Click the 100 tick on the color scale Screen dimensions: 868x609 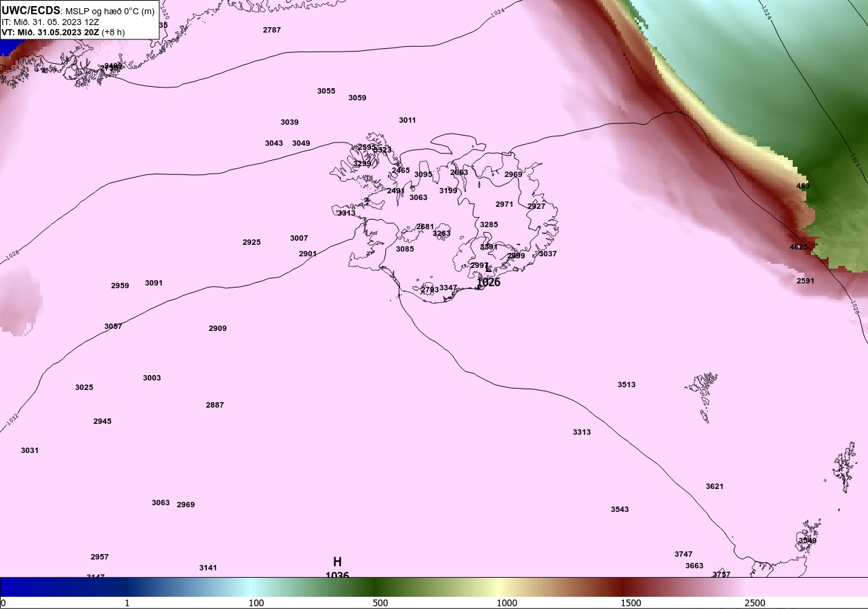point(256,603)
